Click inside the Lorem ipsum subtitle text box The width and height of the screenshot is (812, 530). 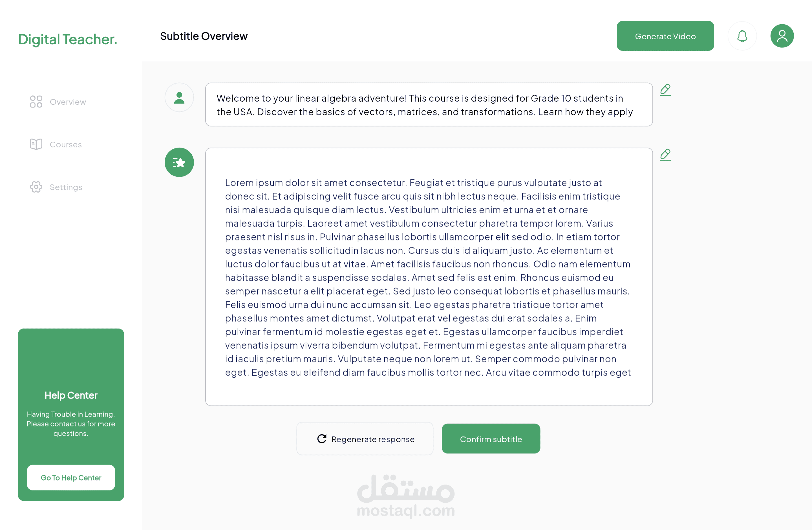click(429, 277)
